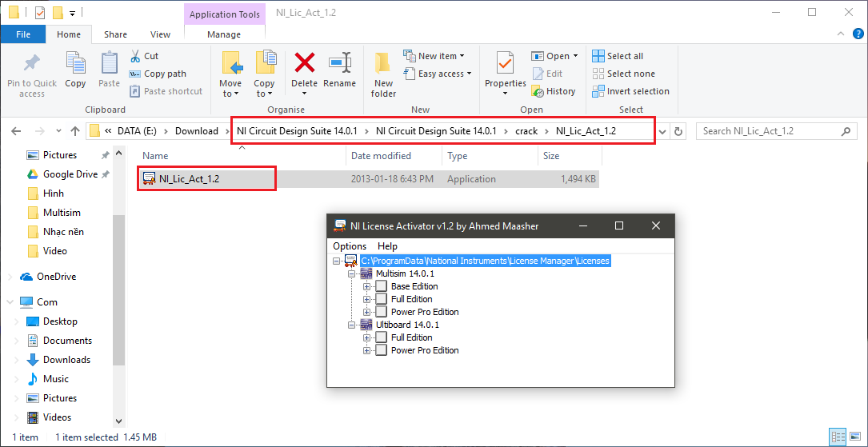Click the Search NI_Lic_Act_1.2 field
The image size is (868, 447).
click(x=775, y=131)
